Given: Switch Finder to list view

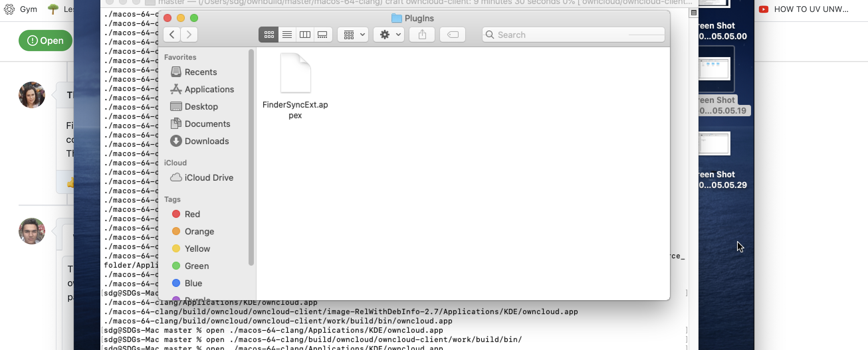Looking at the screenshot, I should point(287,35).
